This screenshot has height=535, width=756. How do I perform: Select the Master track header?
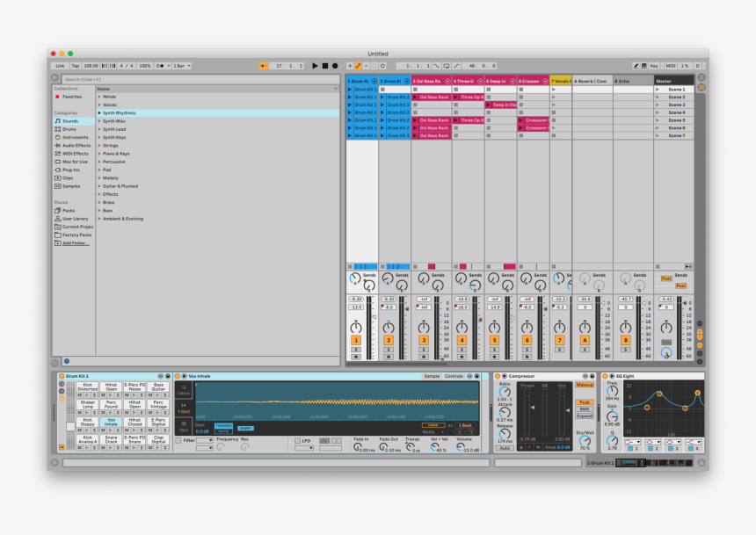click(673, 81)
